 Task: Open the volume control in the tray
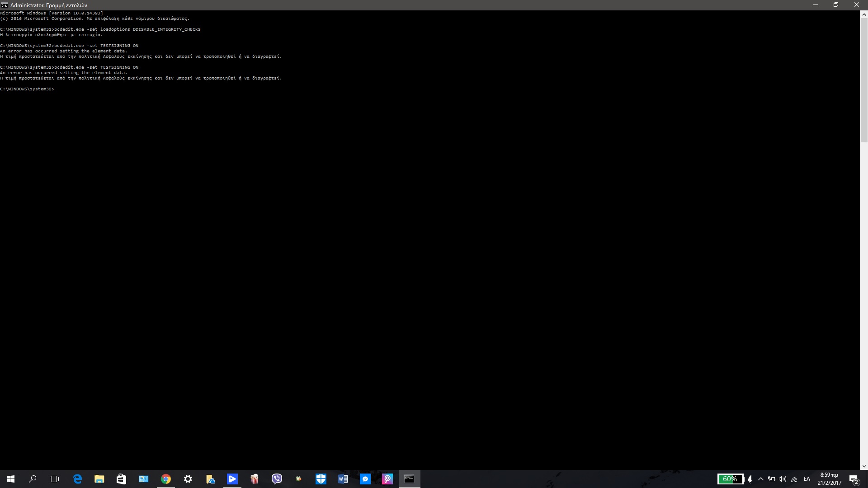[783, 479]
